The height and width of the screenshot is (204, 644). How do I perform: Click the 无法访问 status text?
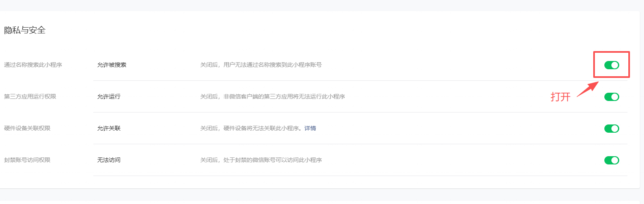point(109,160)
